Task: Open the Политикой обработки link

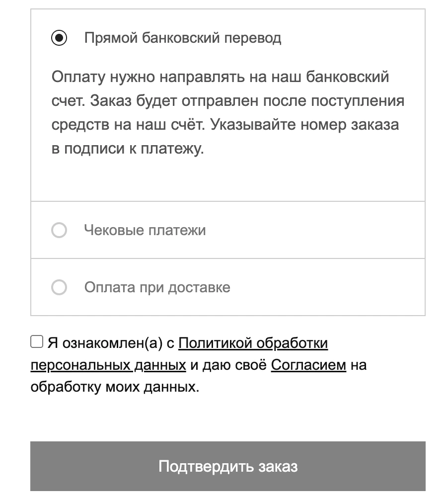Action: [253, 343]
